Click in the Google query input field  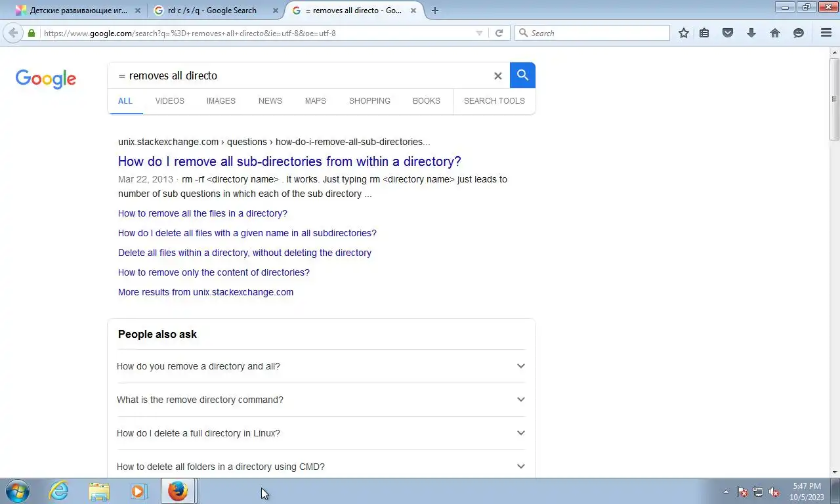pos(302,75)
